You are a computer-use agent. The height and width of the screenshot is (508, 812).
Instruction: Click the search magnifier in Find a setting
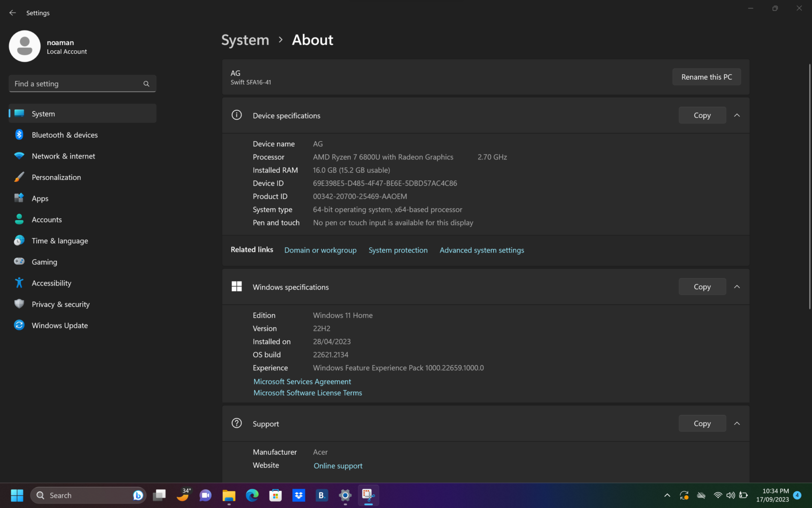146,84
